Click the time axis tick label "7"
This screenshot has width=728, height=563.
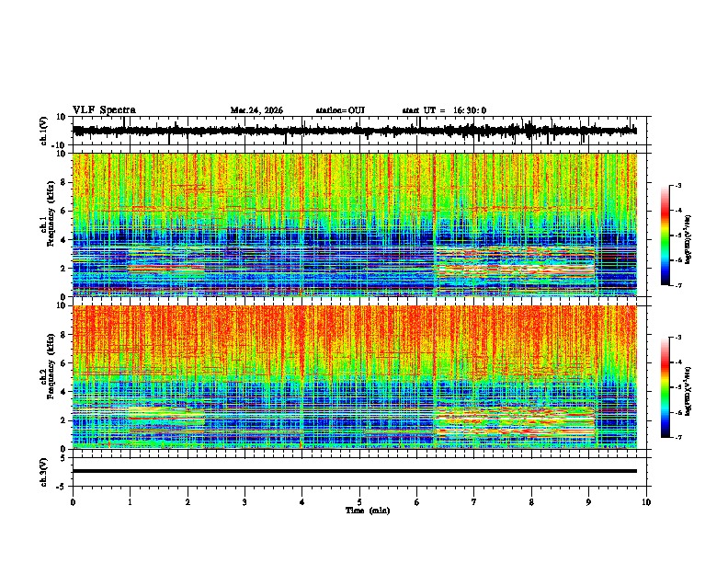tap(474, 502)
